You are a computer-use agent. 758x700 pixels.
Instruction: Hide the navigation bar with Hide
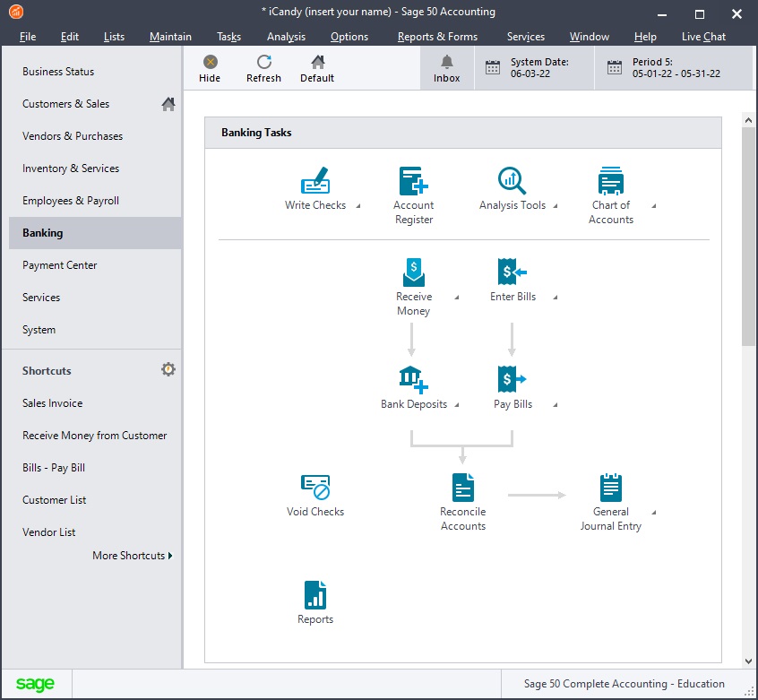pos(210,68)
